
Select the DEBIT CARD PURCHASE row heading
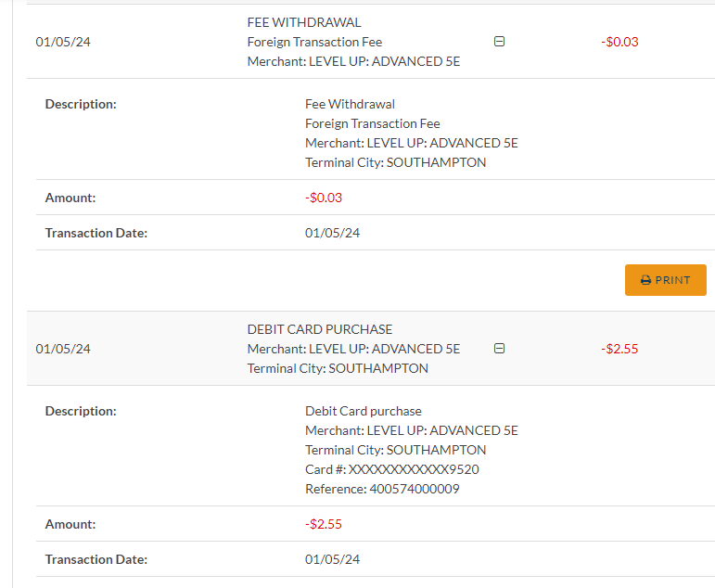click(x=320, y=329)
